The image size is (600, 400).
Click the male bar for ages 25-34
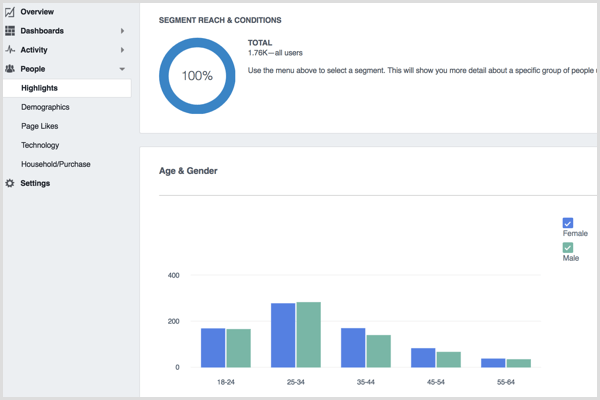pyautogui.click(x=308, y=335)
